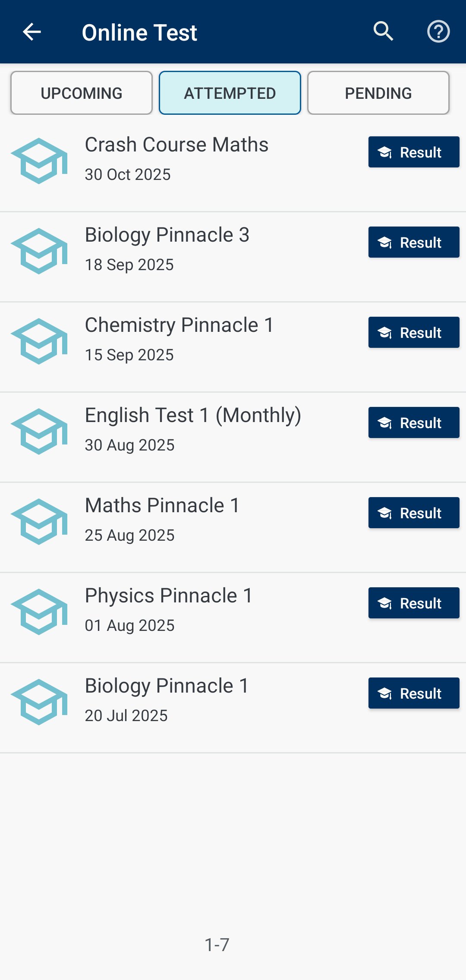Click graduation cap icon beside Crash Course Maths
The width and height of the screenshot is (466, 980).
(39, 161)
